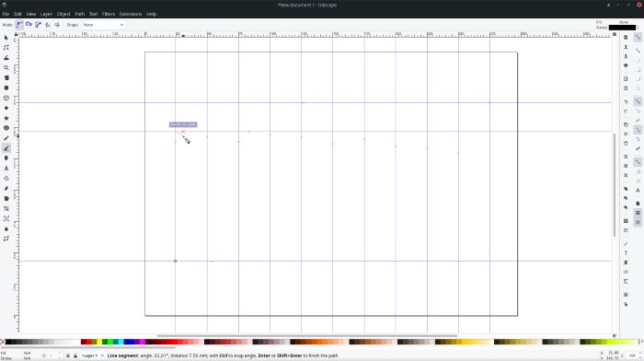Click the New document icon
The image size is (644, 361).
click(x=626, y=37)
